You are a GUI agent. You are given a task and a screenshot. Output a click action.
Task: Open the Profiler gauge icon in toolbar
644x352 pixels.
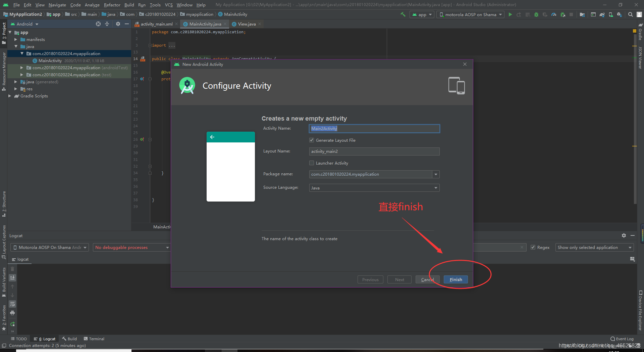coord(554,14)
